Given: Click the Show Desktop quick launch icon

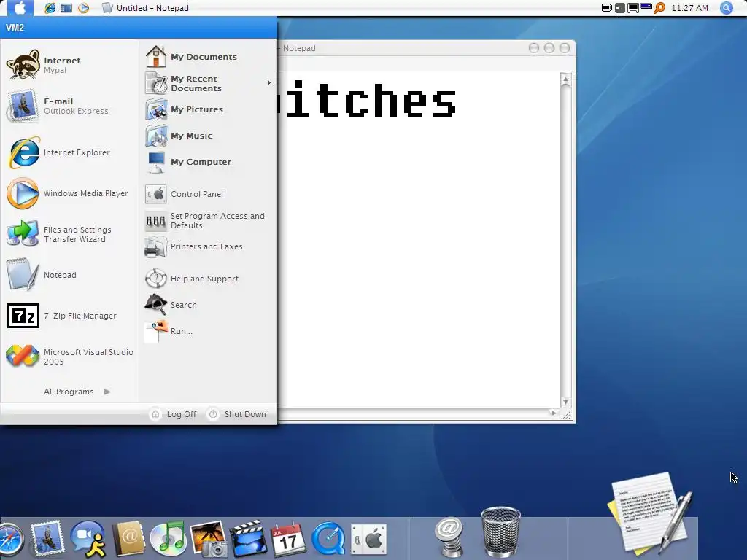Looking at the screenshot, I should pos(66,8).
